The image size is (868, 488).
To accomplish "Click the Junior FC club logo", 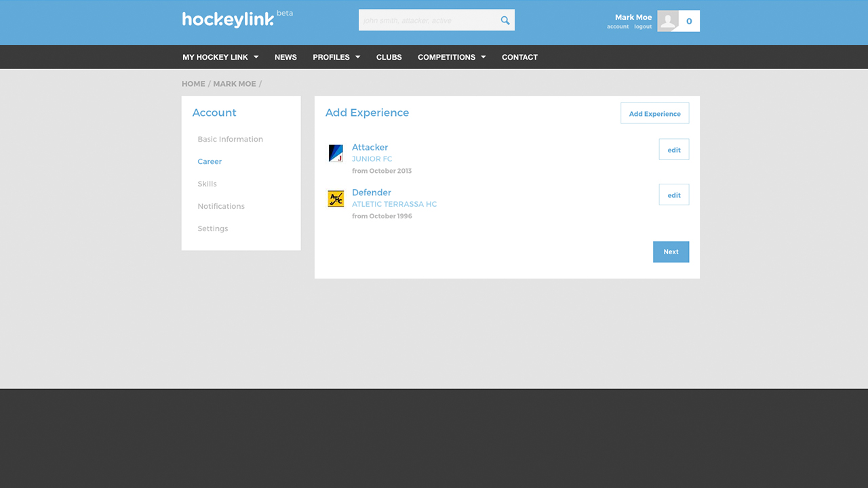I will pos(336,153).
